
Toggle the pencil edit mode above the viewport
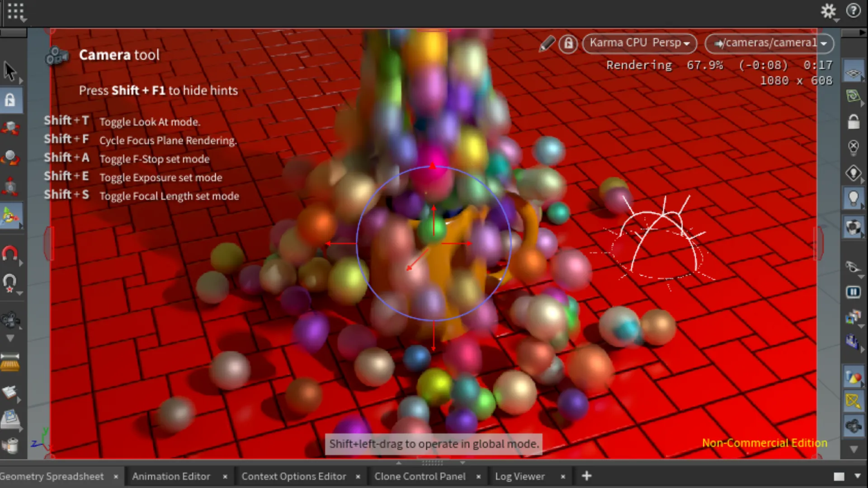point(547,44)
